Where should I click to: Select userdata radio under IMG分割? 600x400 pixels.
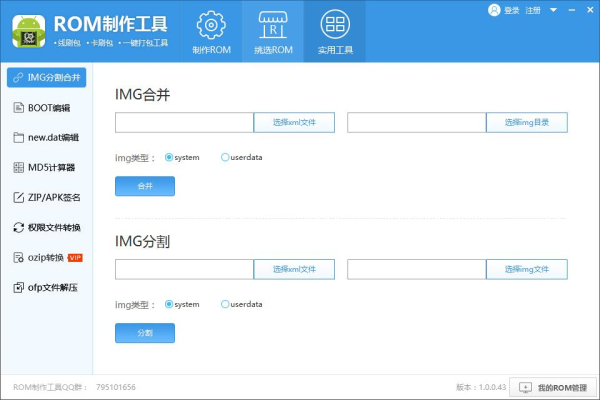coord(225,304)
